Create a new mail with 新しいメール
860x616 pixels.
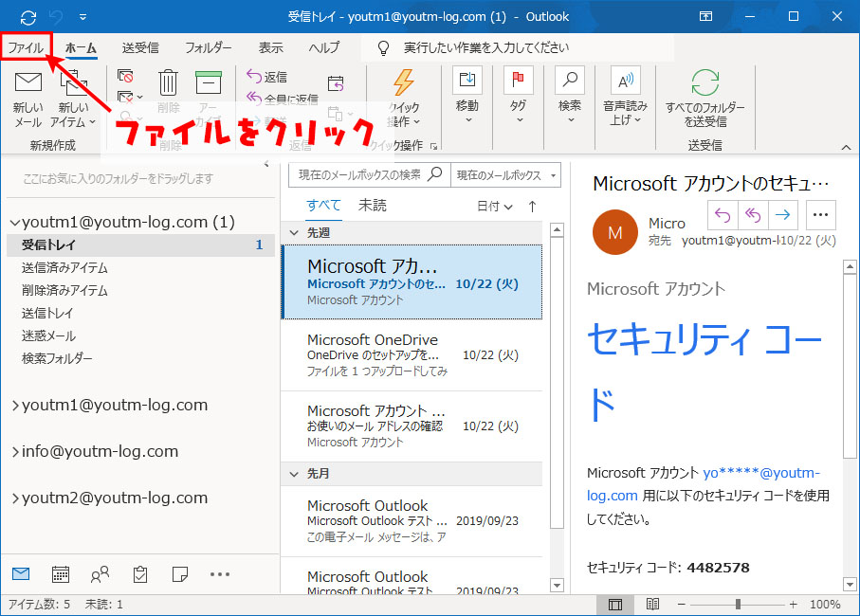(28, 100)
